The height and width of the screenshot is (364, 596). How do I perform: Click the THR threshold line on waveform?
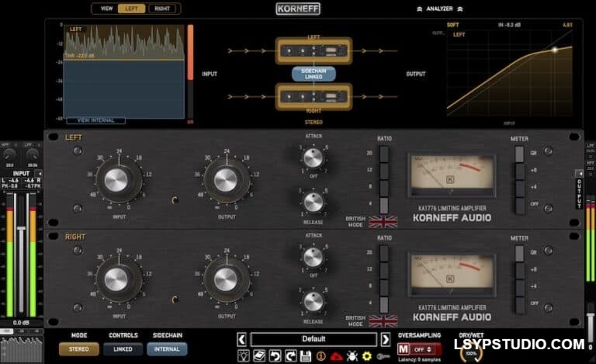[124, 60]
